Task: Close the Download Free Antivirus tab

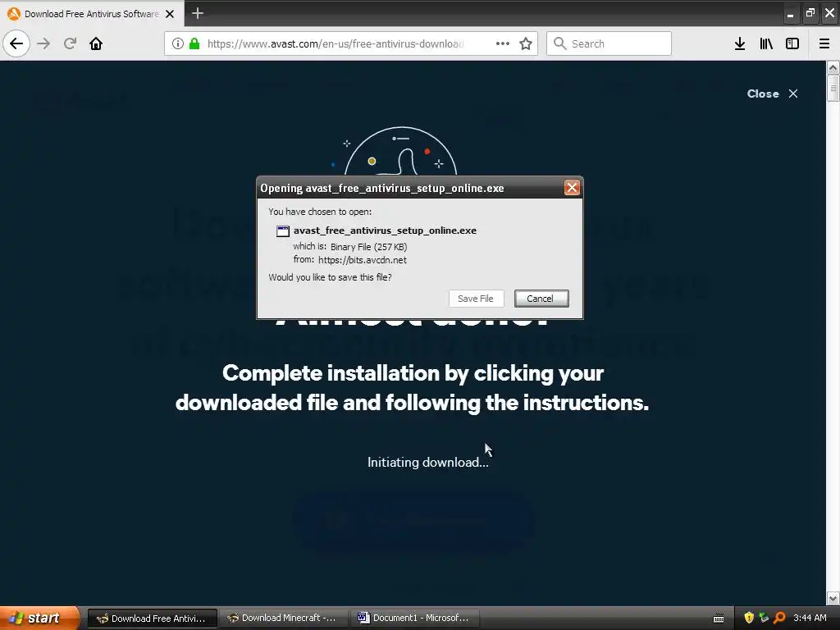Action: (170, 14)
